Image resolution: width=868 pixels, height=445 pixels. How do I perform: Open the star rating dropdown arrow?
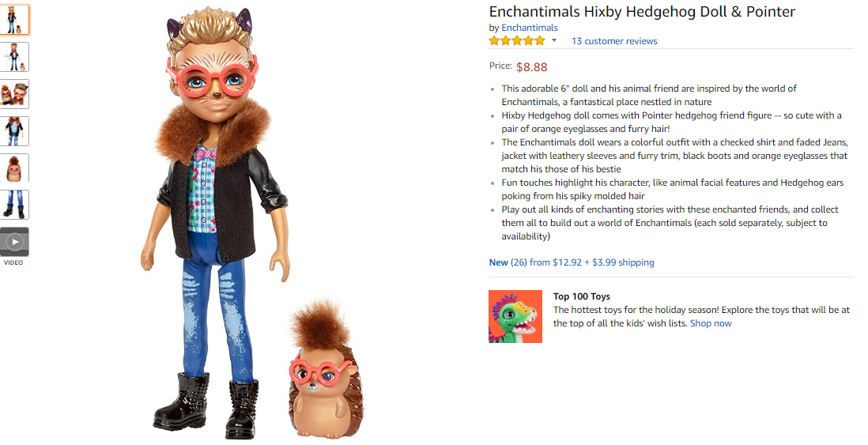click(553, 40)
